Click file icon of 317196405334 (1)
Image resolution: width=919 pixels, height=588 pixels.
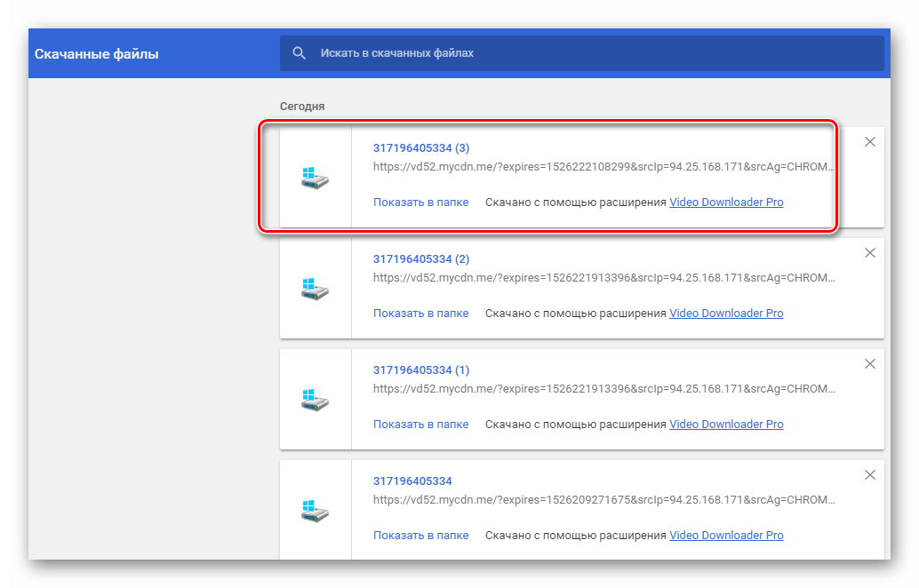[x=316, y=400]
